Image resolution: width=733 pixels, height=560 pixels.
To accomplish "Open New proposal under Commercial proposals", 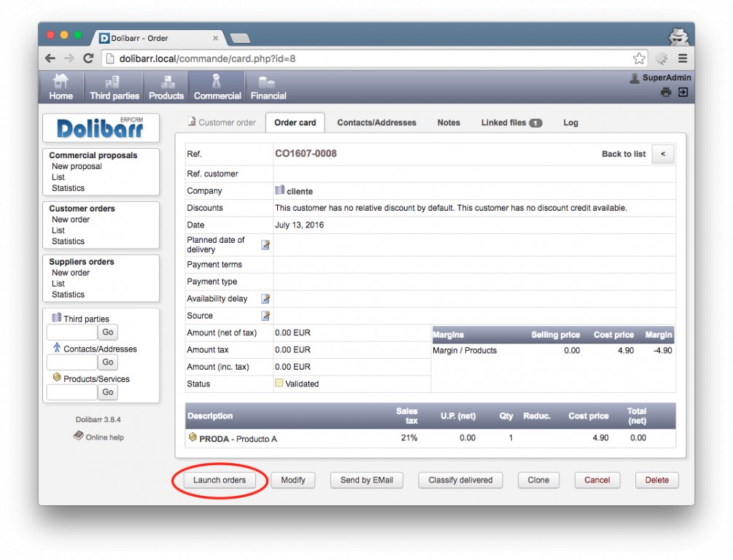I will click(x=77, y=166).
